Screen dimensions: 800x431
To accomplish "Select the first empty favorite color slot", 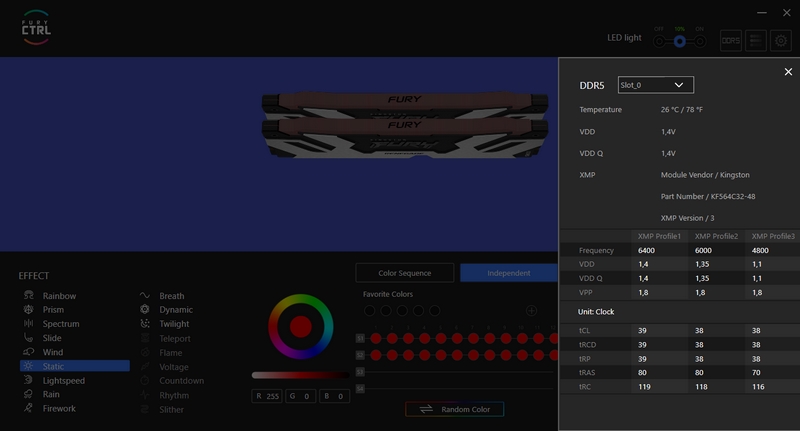I will (x=370, y=311).
